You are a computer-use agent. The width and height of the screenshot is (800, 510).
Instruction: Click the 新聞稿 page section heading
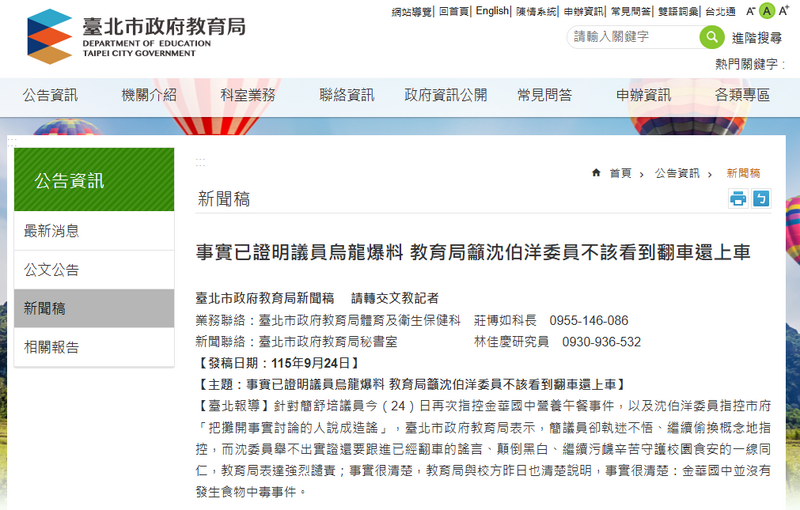(x=224, y=199)
